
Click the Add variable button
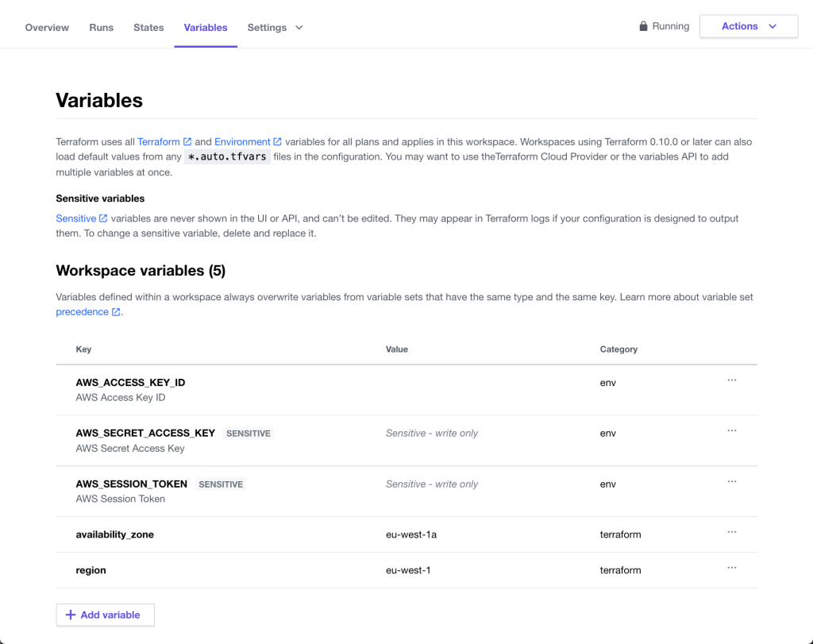(x=105, y=615)
